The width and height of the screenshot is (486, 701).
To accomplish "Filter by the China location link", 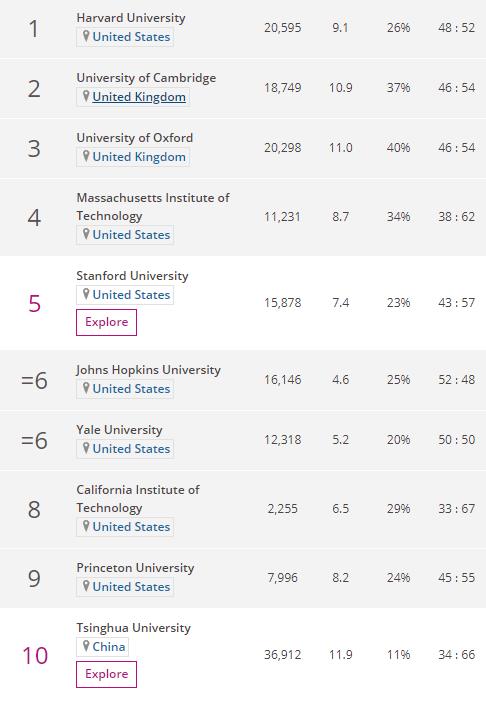I will (109, 647).
